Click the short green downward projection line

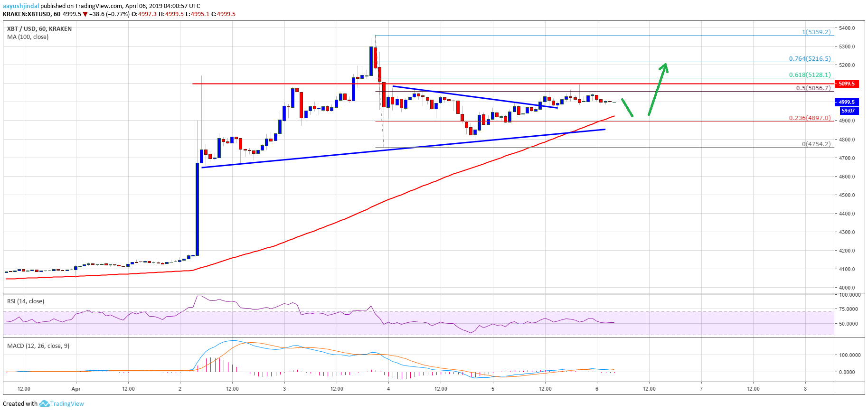pyautogui.click(x=627, y=108)
